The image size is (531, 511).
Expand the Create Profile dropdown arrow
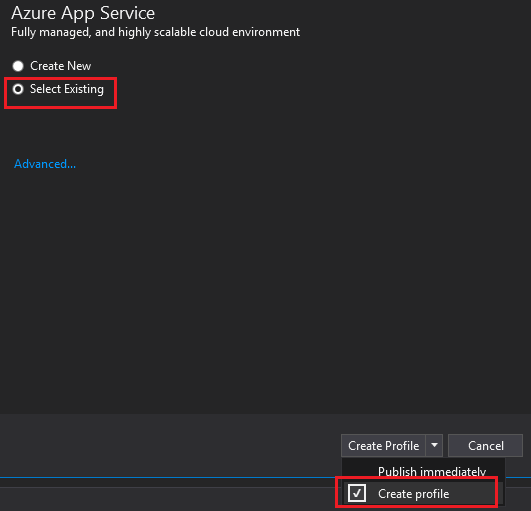click(434, 446)
